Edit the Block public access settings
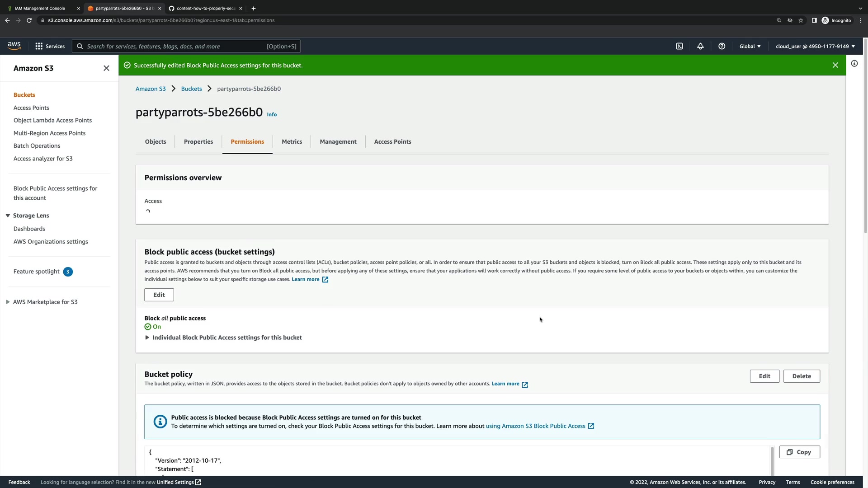This screenshot has width=868, height=488. [x=159, y=295]
